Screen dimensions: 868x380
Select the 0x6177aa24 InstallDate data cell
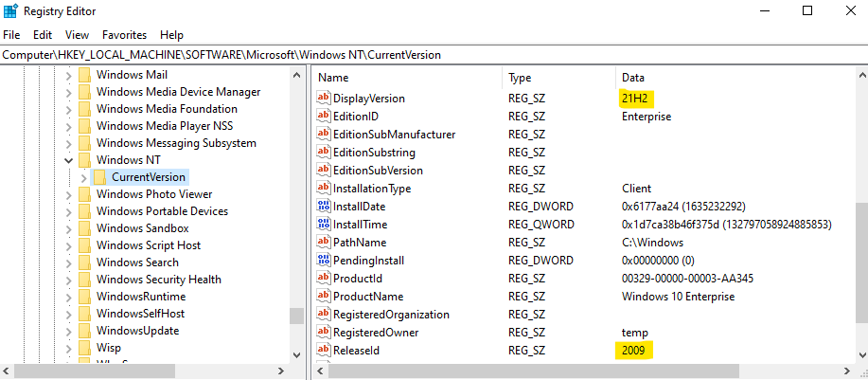coord(683,206)
